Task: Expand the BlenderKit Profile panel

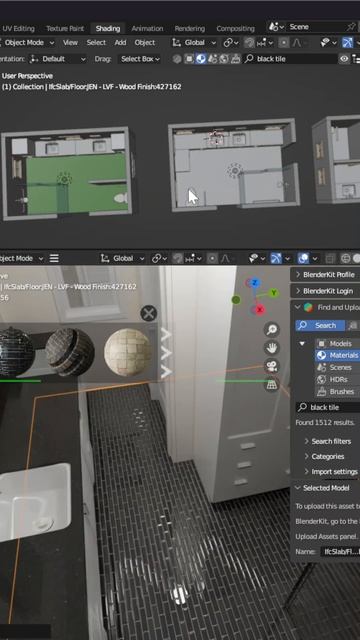Action: pos(325,275)
